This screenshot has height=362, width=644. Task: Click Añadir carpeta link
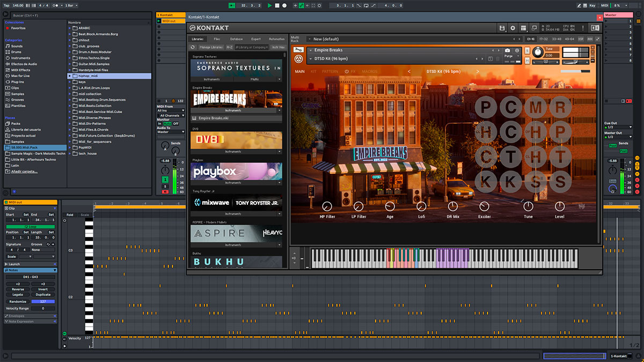pos(25,172)
